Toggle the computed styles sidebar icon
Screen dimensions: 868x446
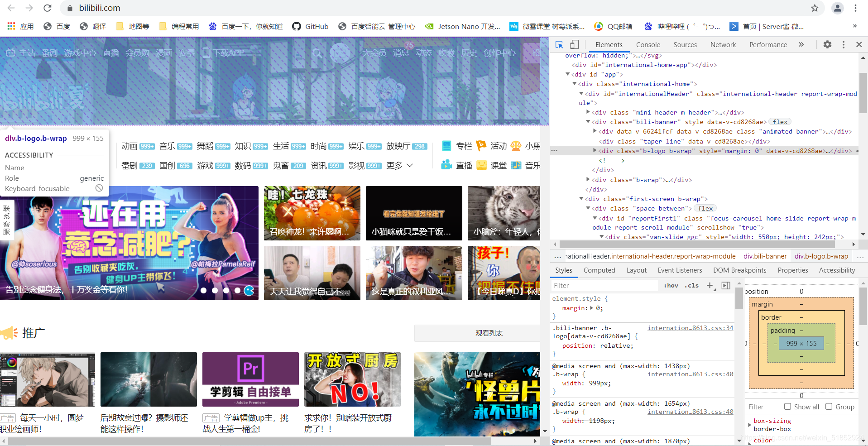click(x=726, y=286)
